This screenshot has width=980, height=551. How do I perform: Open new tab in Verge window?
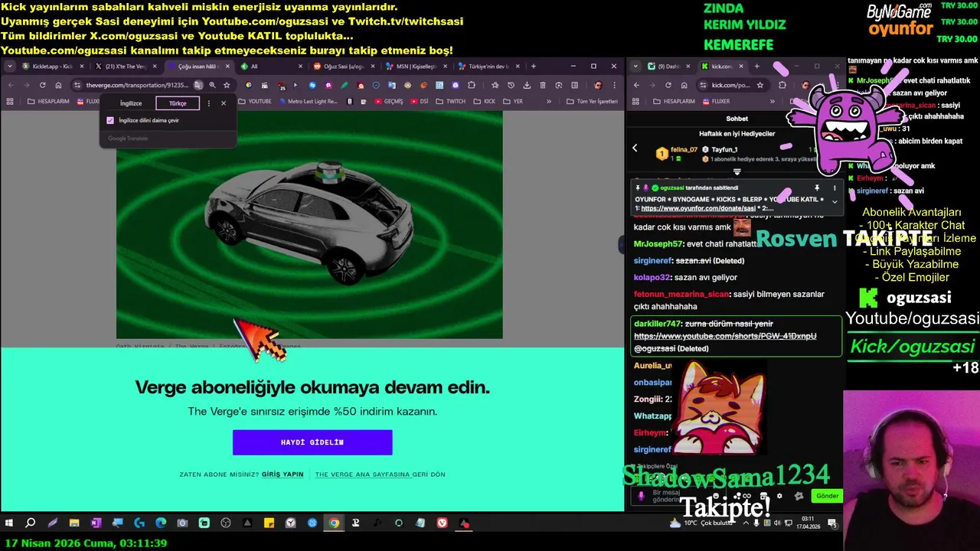[x=534, y=67]
